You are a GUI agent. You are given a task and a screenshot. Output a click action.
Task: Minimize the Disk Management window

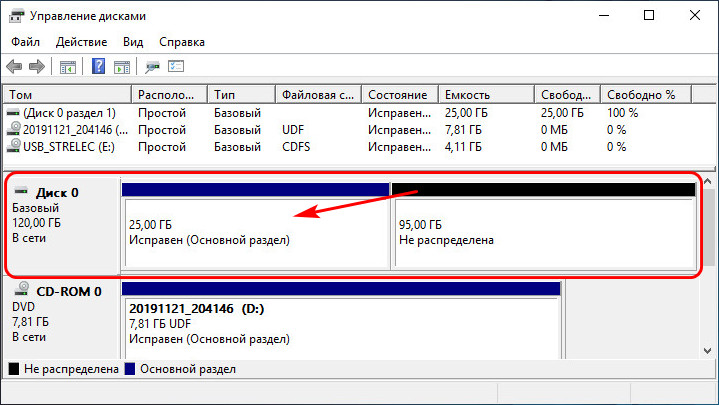(604, 16)
